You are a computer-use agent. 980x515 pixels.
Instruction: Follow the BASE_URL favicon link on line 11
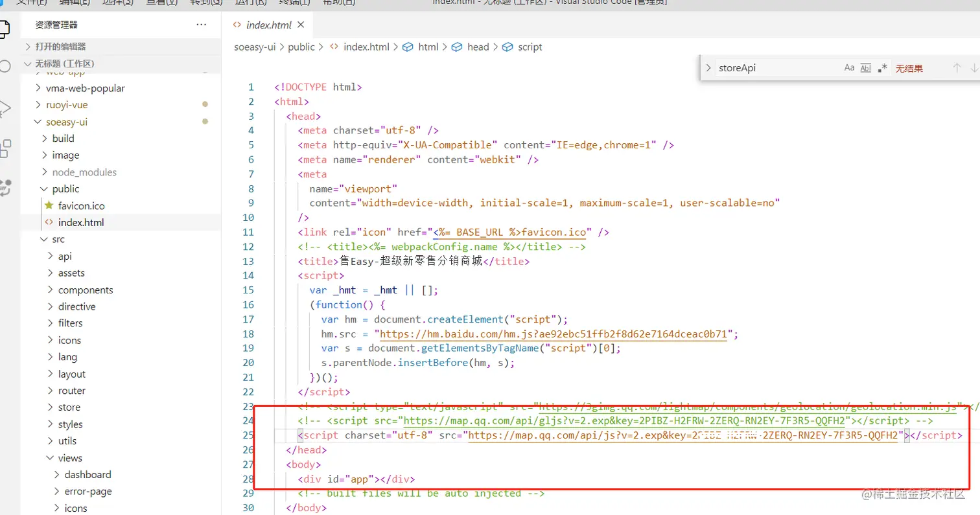(509, 232)
